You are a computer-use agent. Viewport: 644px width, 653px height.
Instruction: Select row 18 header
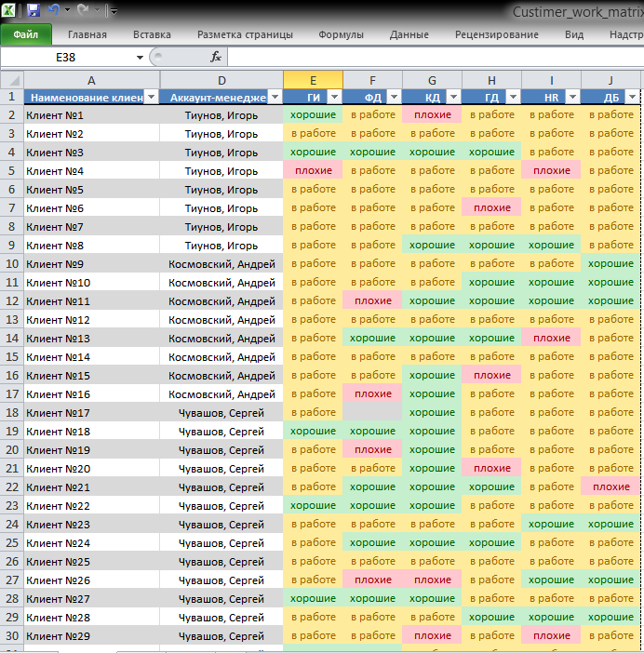point(12,413)
